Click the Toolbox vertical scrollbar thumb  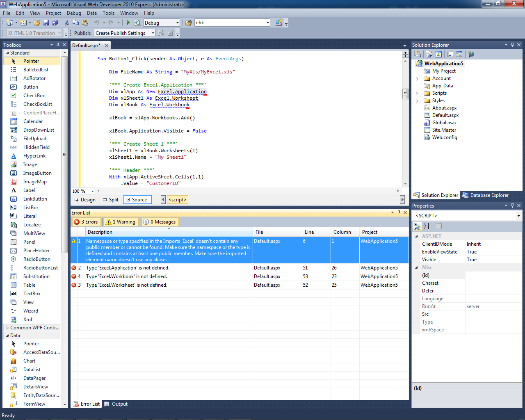click(x=64, y=155)
